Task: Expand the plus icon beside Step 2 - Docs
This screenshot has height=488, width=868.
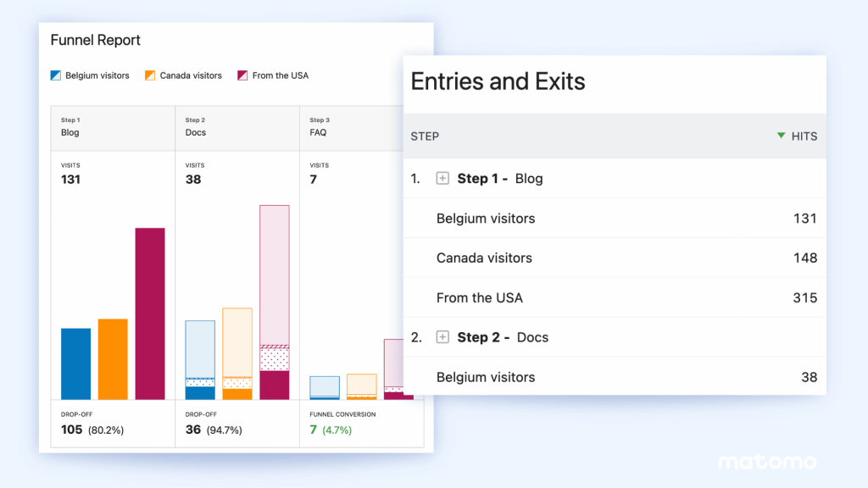Action: tap(442, 337)
